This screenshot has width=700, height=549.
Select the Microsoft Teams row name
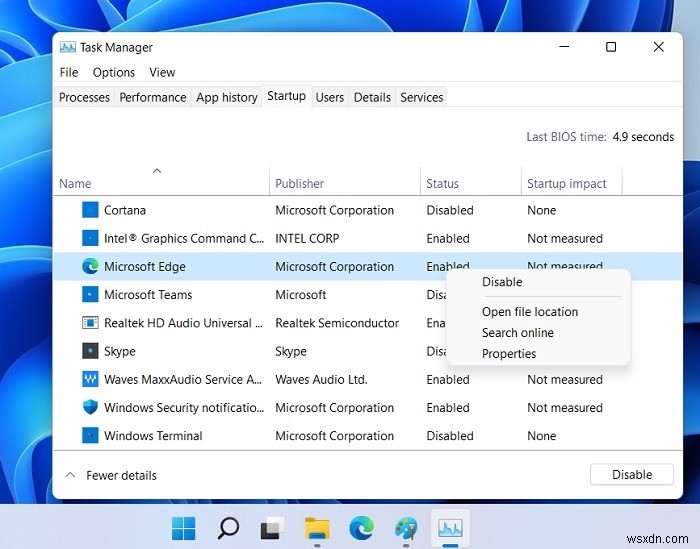[x=148, y=295]
